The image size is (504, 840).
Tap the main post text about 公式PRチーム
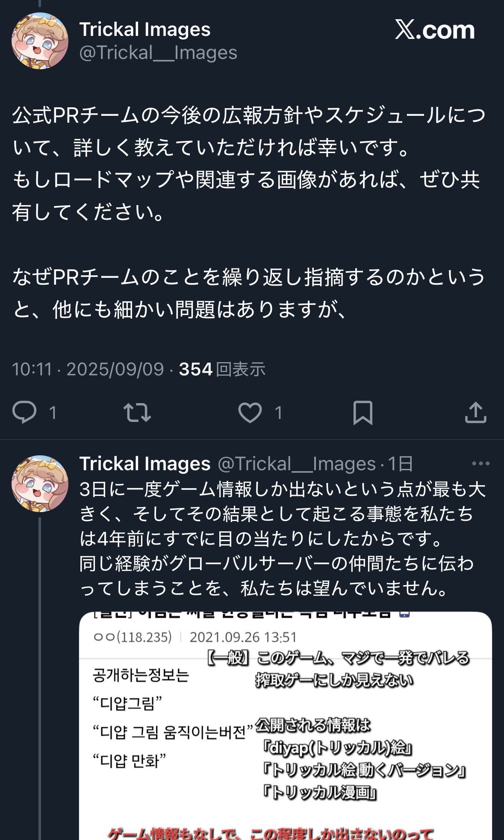click(248, 164)
